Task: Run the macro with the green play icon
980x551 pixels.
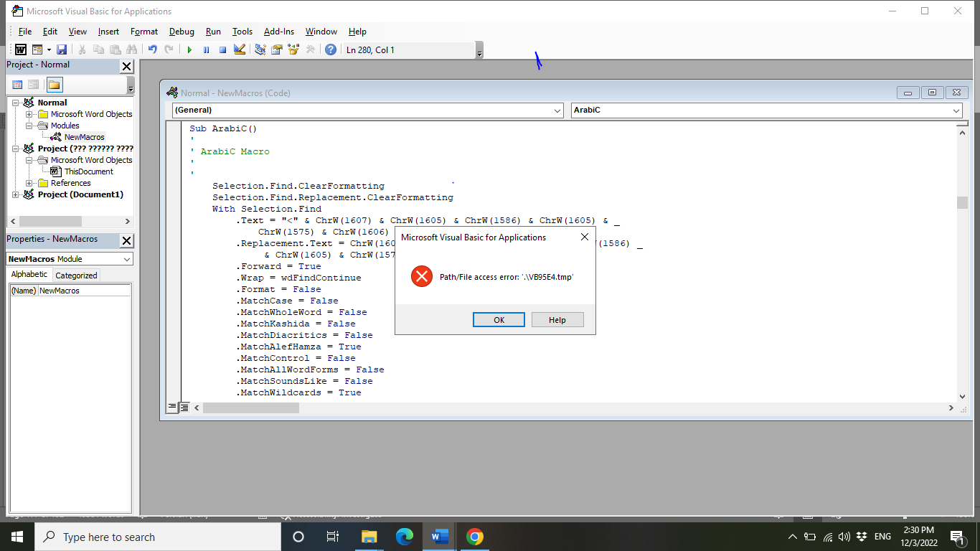Action: (x=189, y=50)
